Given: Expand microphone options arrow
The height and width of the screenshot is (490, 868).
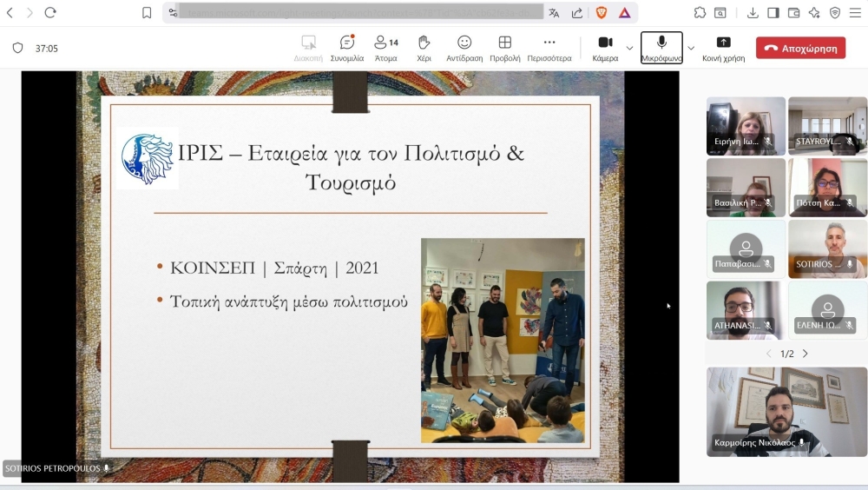Looking at the screenshot, I should click(x=691, y=49).
